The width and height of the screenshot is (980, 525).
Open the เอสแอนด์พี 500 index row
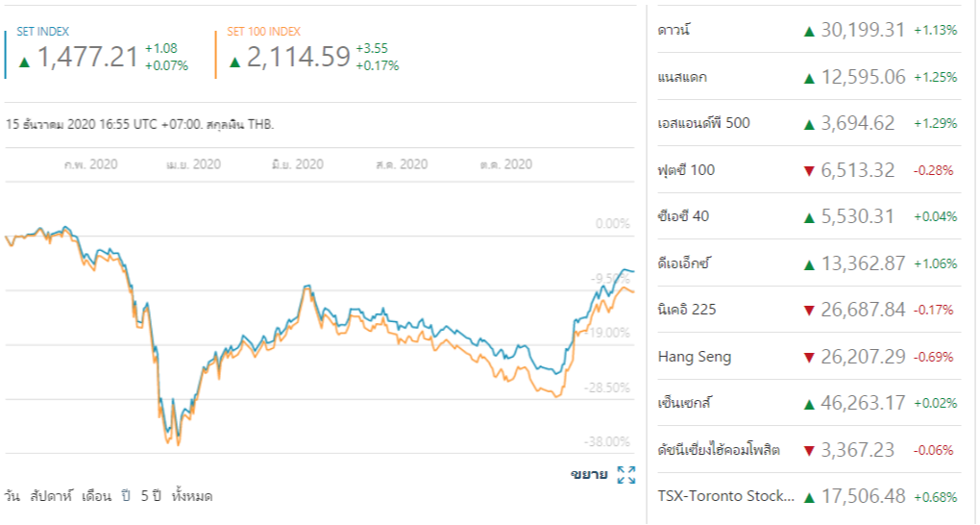point(704,123)
